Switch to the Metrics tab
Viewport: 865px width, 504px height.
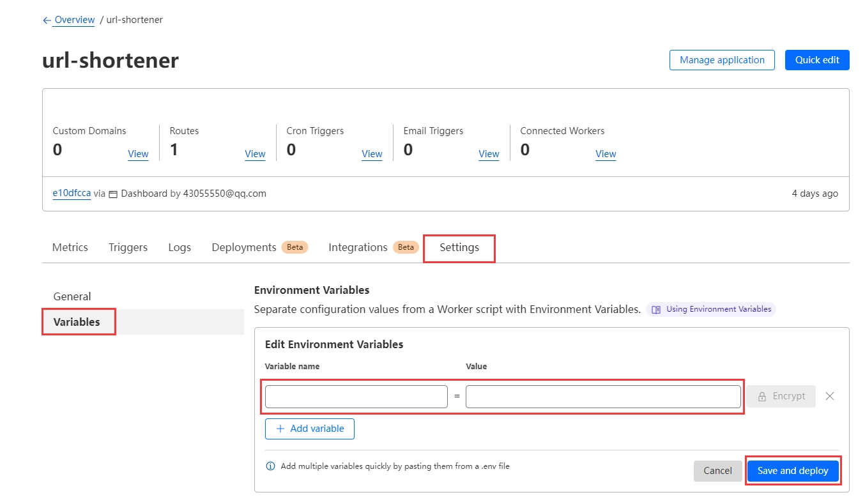[70, 248]
